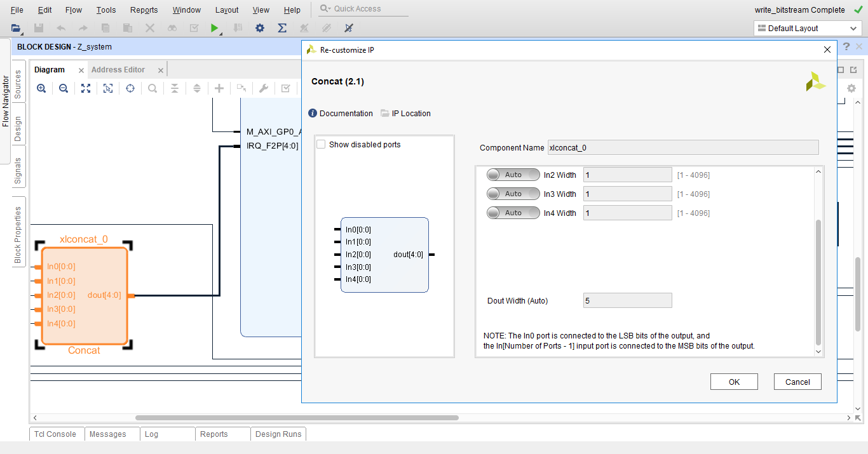The height and width of the screenshot is (454, 868).
Task: Click the Component Name input field
Action: [683, 148]
